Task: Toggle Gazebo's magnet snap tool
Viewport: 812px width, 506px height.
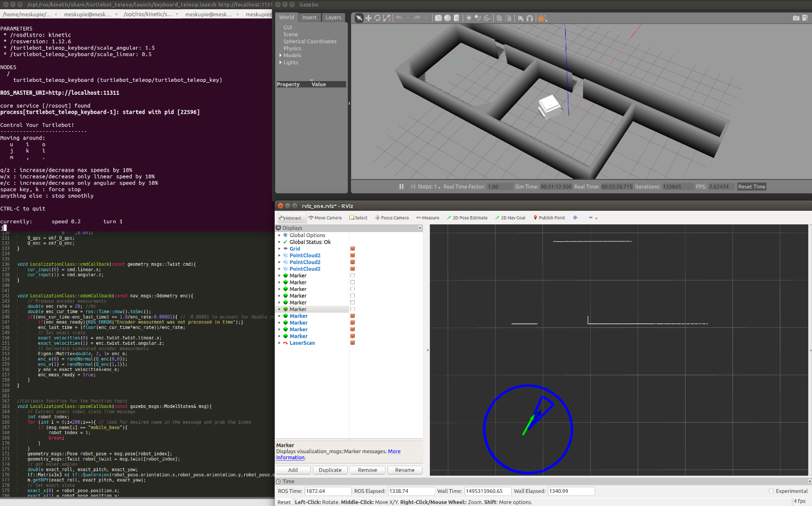Action: (529, 18)
